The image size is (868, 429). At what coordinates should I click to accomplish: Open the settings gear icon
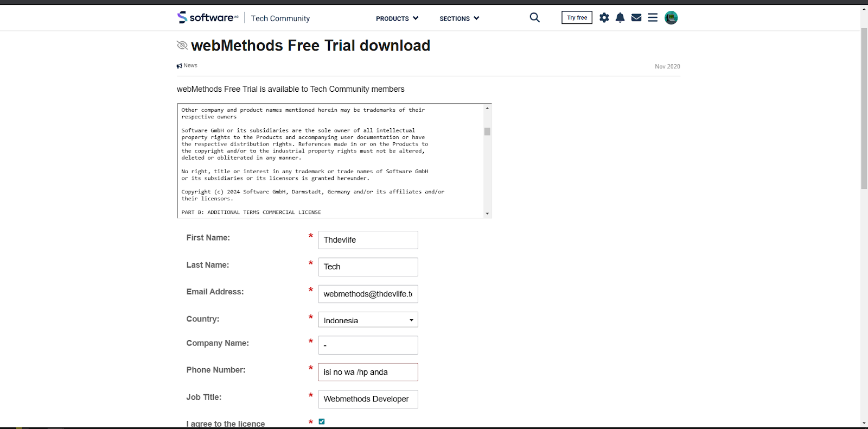[604, 18]
